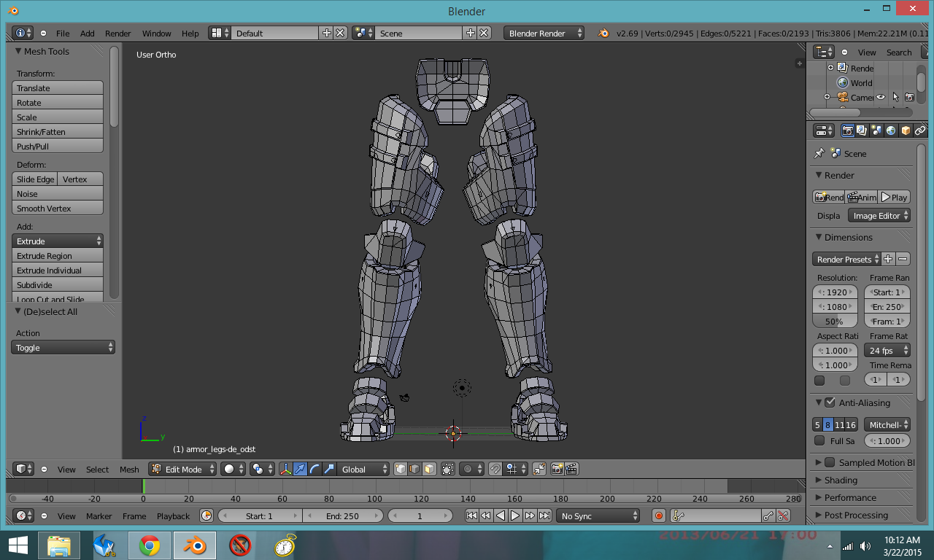This screenshot has width=934, height=560.
Task: Open the Object properties cube icon
Action: [906, 131]
